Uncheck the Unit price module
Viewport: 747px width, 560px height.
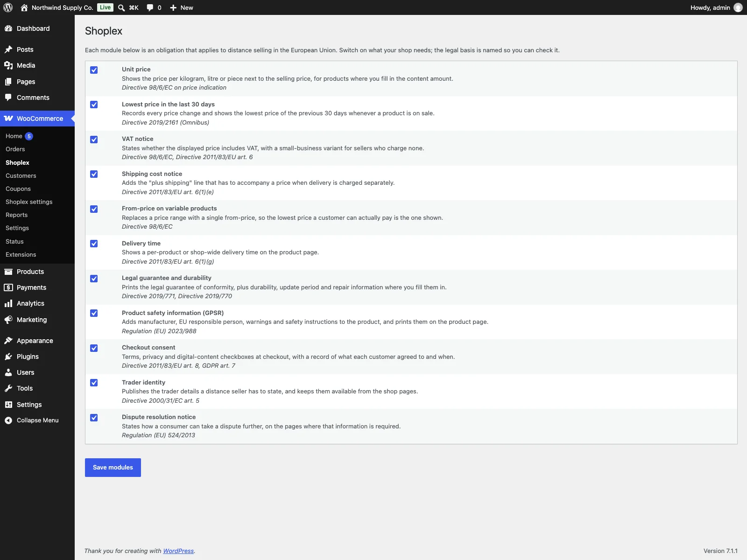[94, 70]
